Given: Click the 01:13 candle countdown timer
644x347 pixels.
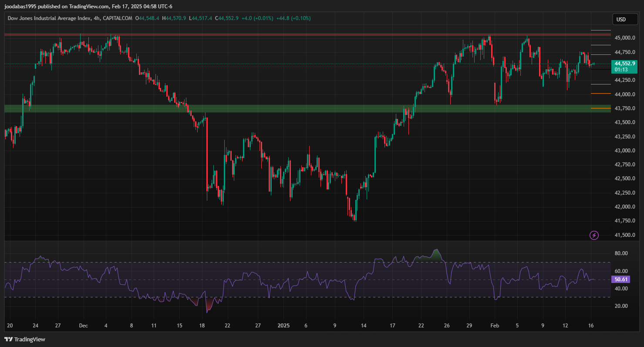Looking at the screenshot, I should click(621, 70).
